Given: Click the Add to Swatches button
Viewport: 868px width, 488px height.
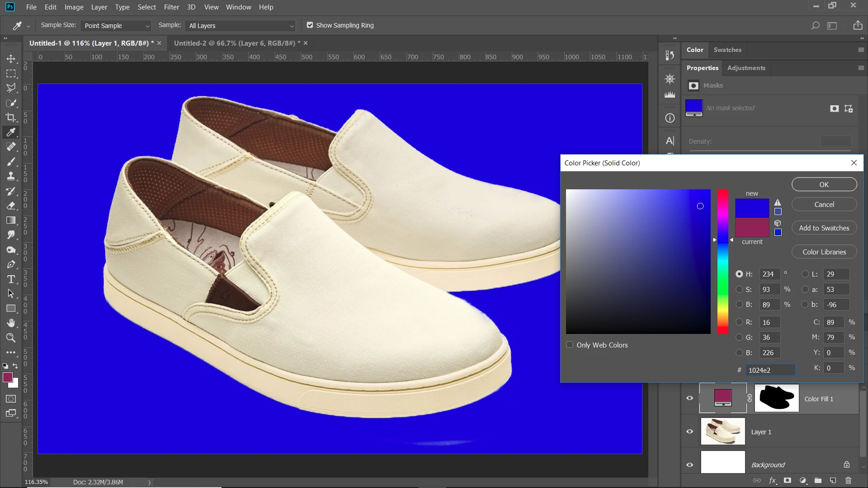Looking at the screenshot, I should coord(824,228).
